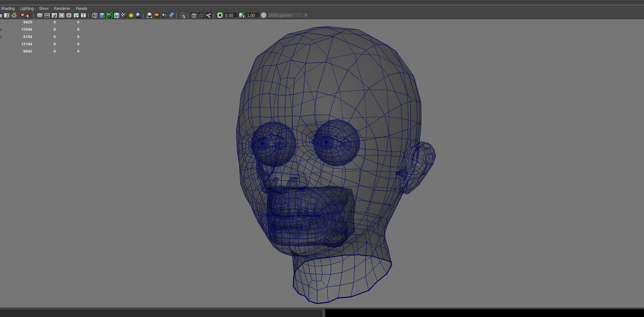Click the 12546 count in heads-up display

(x=27, y=29)
